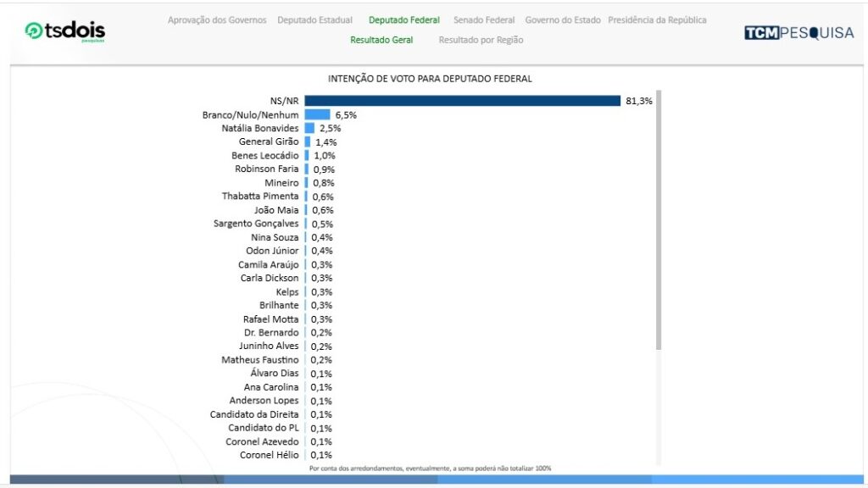Open the Aprovação dos Governos tab
The width and height of the screenshot is (868, 488).
coord(217,19)
